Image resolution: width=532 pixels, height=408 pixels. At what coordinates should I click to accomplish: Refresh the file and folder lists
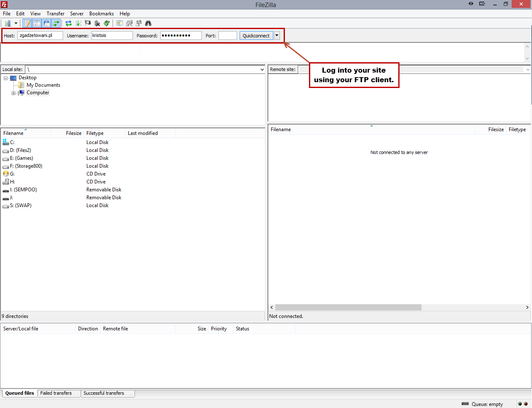[x=69, y=23]
